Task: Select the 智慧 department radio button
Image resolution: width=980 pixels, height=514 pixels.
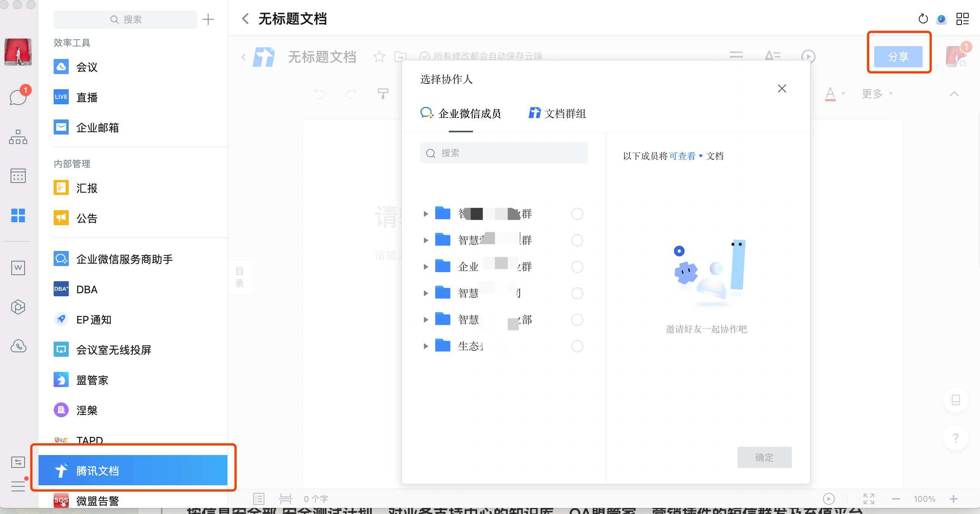Action: click(575, 319)
